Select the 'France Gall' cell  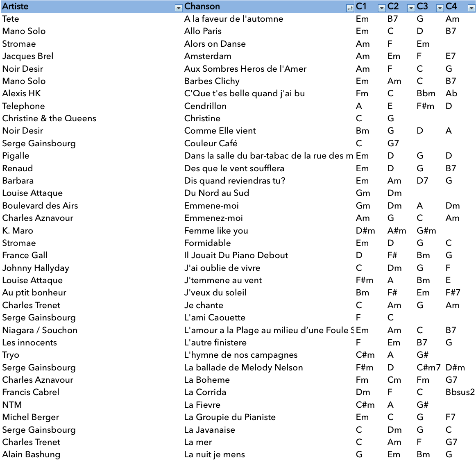[25, 255]
